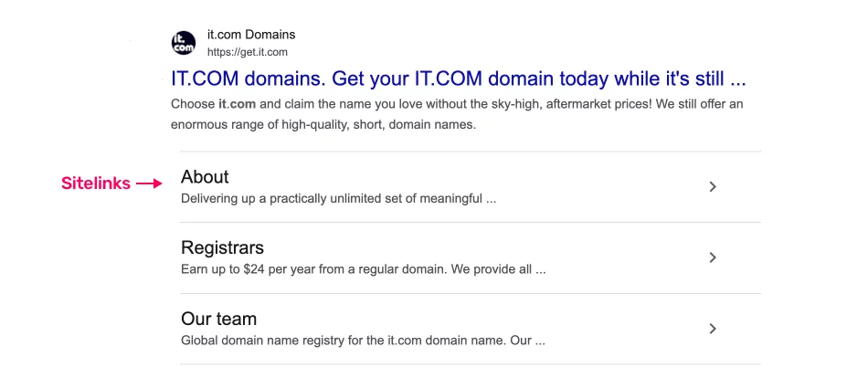Expand the Our team sitelink chevron
The height and width of the screenshot is (367, 868).
tap(713, 329)
